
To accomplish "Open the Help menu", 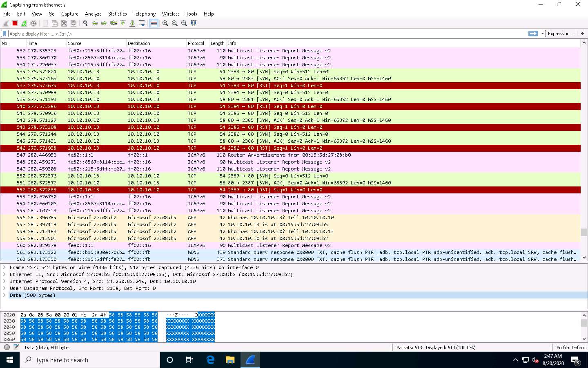I will pyautogui.click(x=209, y=14).
